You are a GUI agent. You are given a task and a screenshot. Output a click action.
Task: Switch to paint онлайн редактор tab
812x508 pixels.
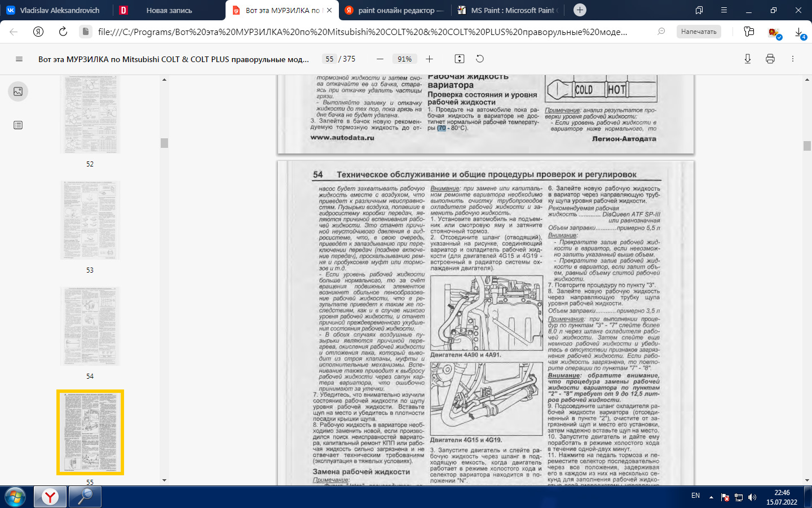point(394,10)
